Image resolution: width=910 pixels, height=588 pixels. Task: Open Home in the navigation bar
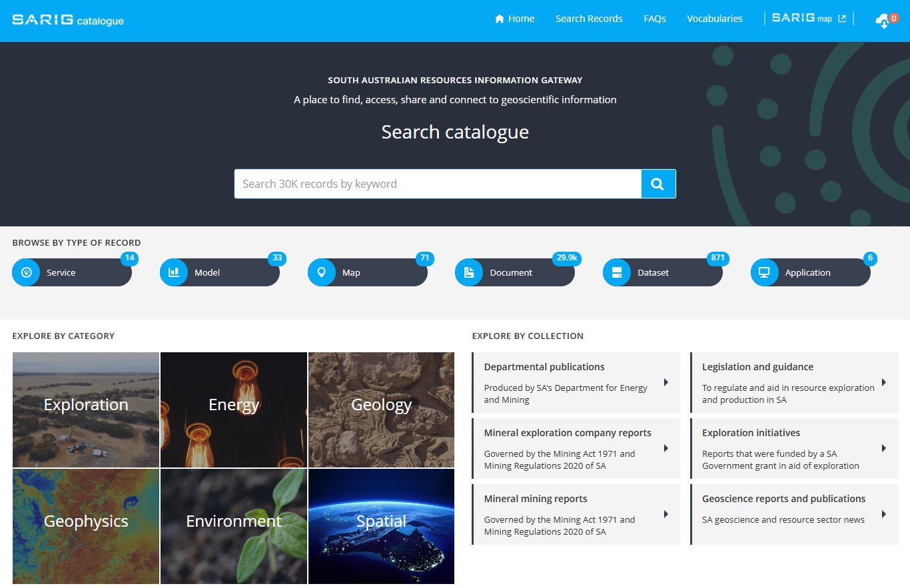tap(515, 19)
